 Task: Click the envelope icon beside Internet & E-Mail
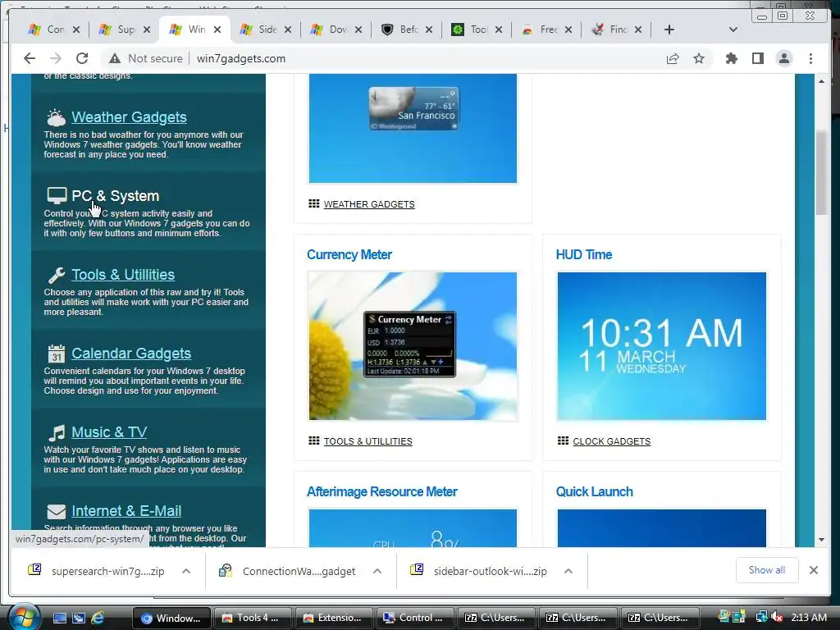pos(57,512)
